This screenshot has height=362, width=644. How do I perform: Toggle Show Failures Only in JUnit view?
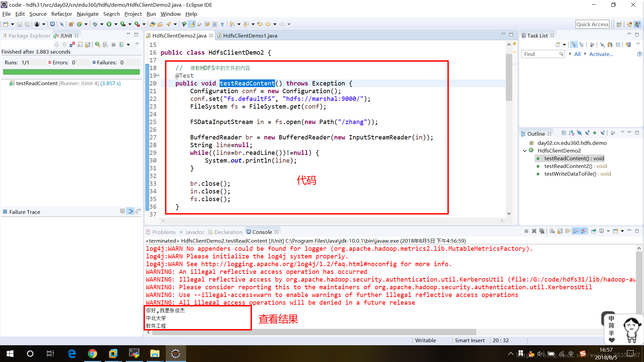(72, 45)
